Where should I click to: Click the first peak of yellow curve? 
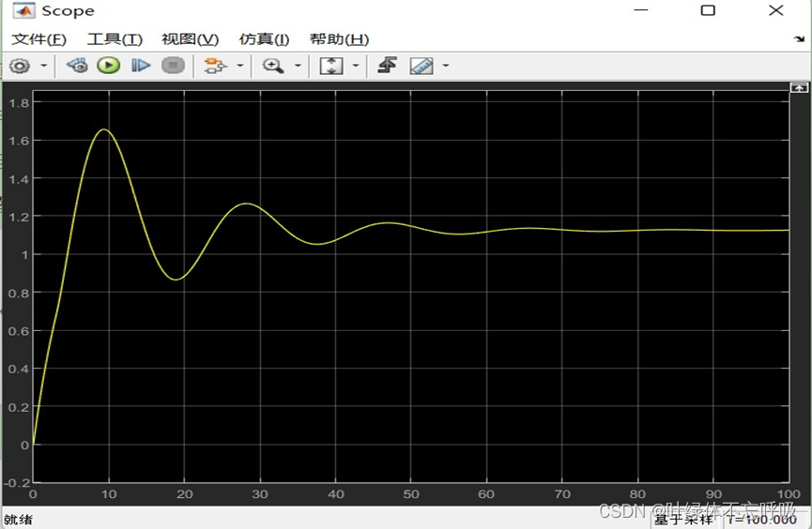[104, 129]
